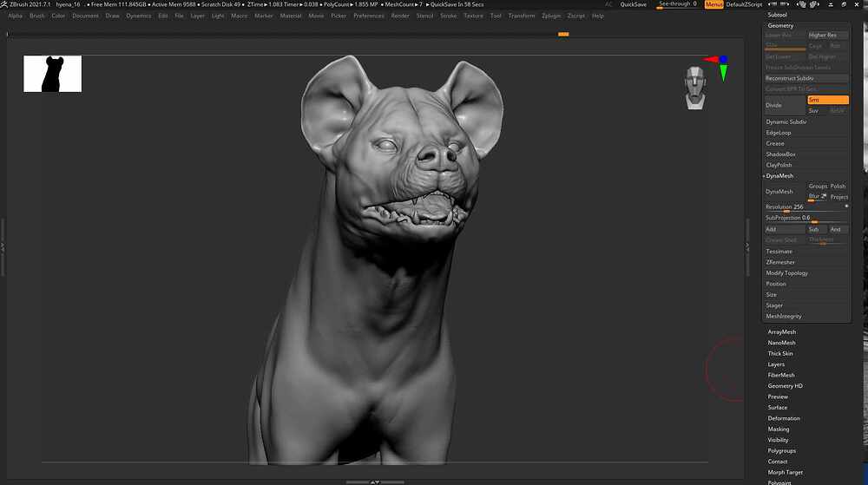Viewport: 868px width, 485px height.
Task: Toggle the Suv option below Smt
Action: pos(815,110)
